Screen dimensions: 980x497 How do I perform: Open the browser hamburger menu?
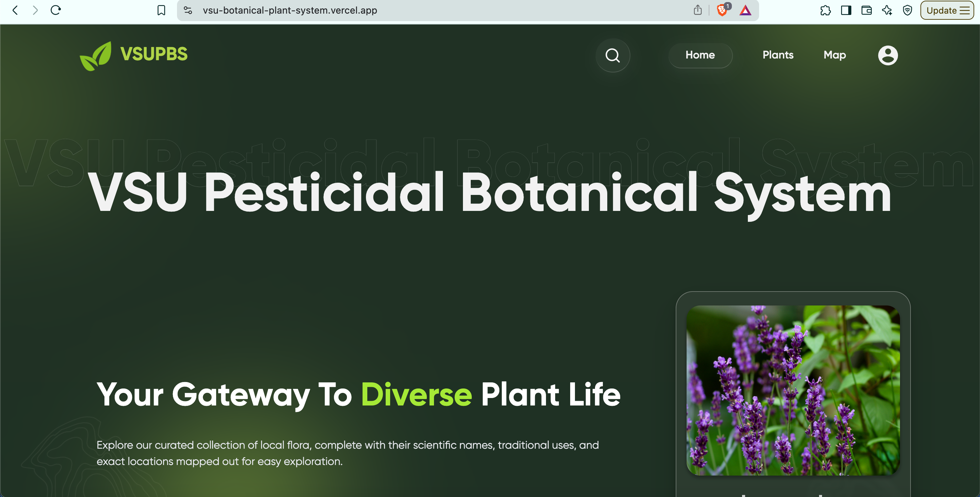pyautogui.click(x=965, y=10)
